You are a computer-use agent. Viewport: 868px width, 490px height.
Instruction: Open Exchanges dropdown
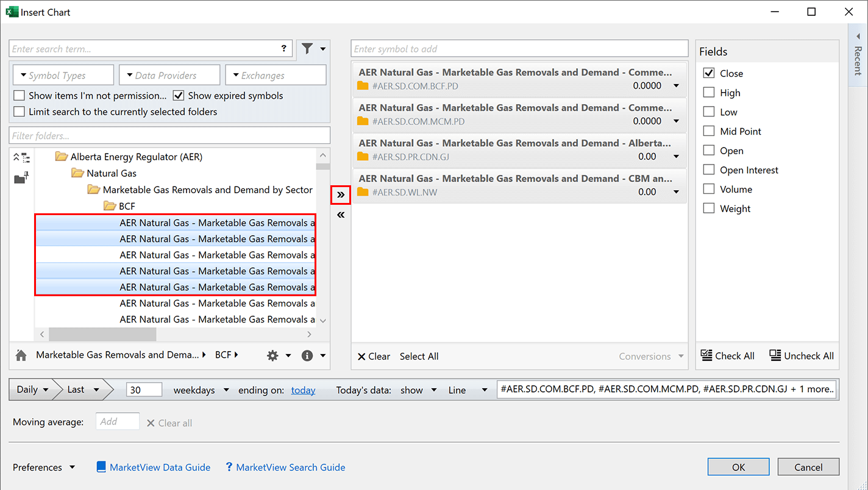pos(276,75)
